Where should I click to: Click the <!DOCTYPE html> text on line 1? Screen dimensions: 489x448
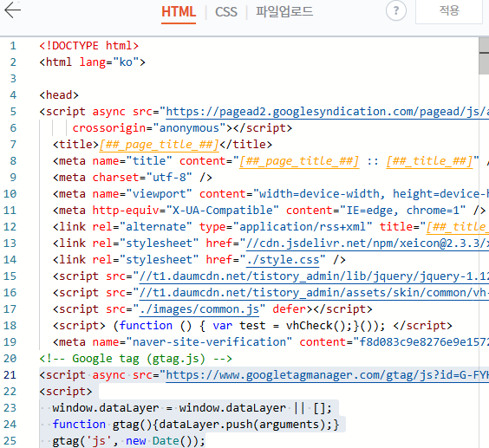[89, 46]
